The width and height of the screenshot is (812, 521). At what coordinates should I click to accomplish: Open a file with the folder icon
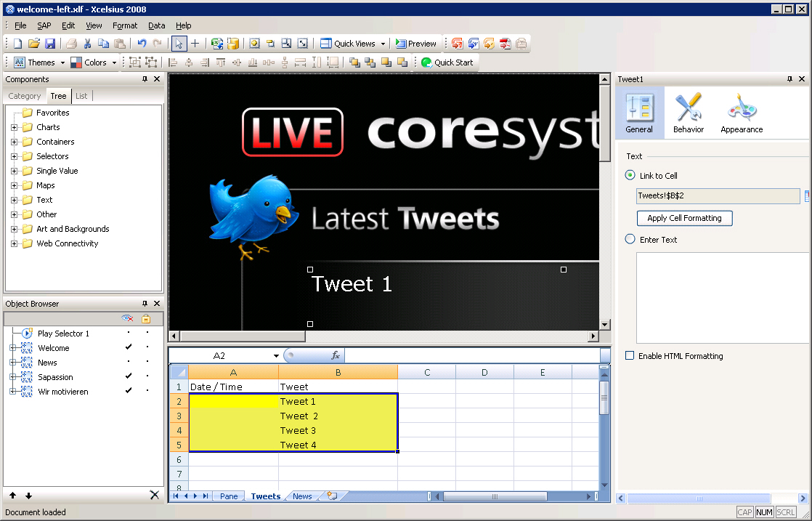(33, 44)
